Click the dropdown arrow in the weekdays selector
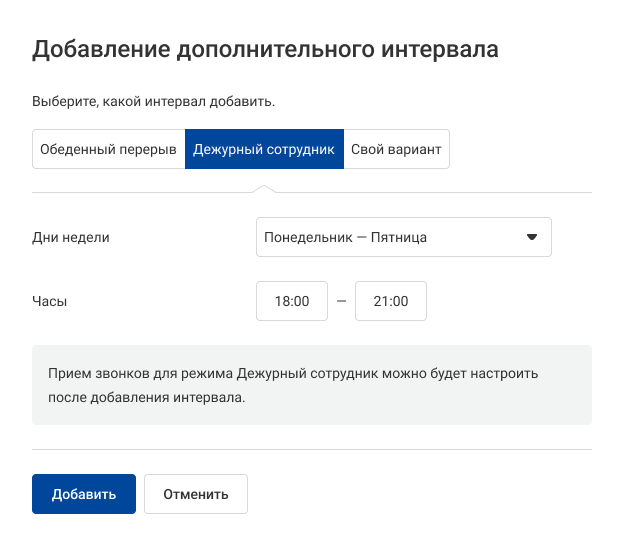 [532, 237]
